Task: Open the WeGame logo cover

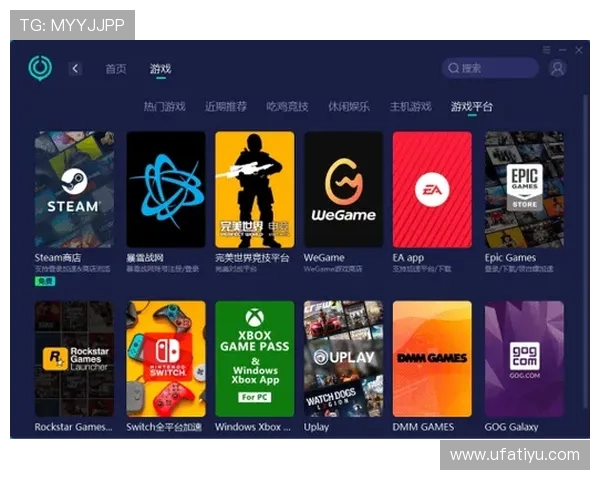Action: pyautogui.click(x=343, y=189)
